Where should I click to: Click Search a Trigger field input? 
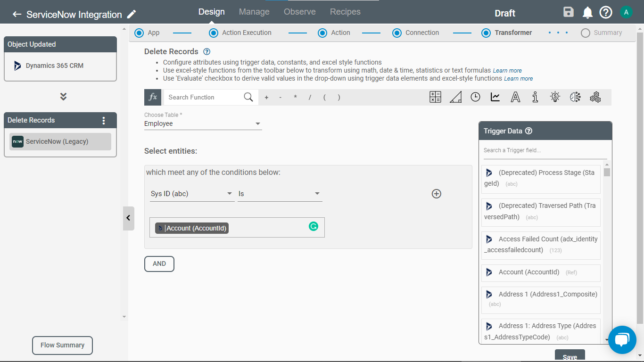[545, 150]
